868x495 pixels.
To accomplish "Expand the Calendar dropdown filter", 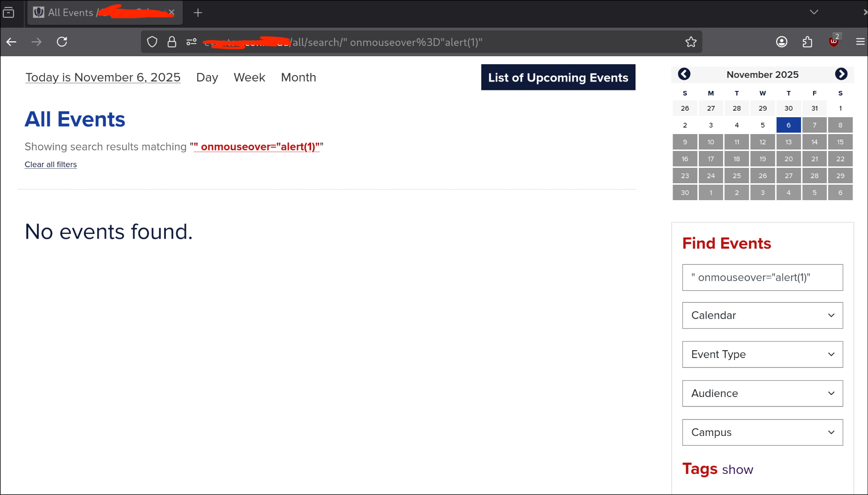I will coord(762,315).
